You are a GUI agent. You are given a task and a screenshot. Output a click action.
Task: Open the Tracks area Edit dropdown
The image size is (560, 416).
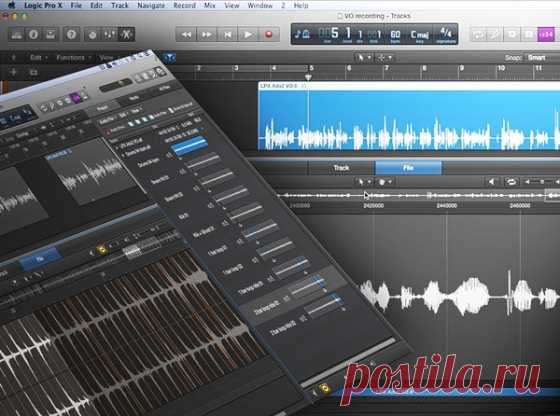(x=38, y=57)
